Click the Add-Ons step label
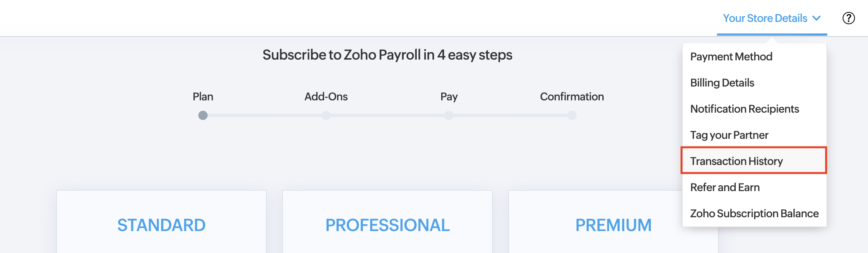 326,97
